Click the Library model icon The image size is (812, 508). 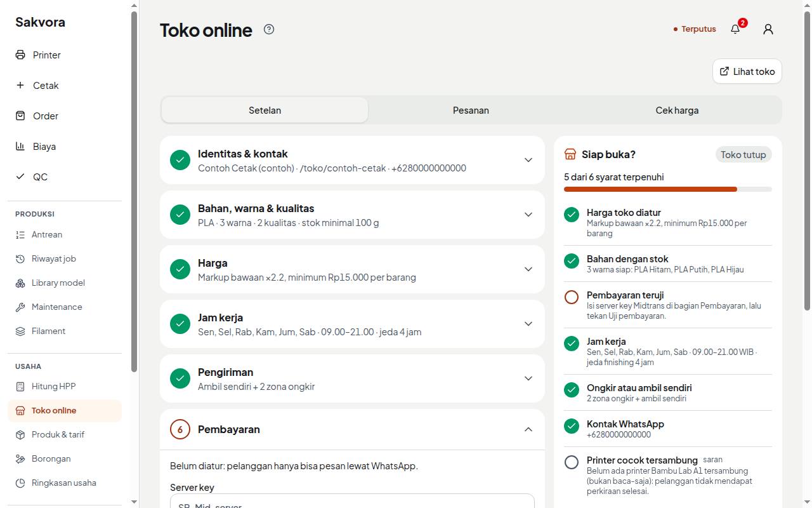click(20, 283)
